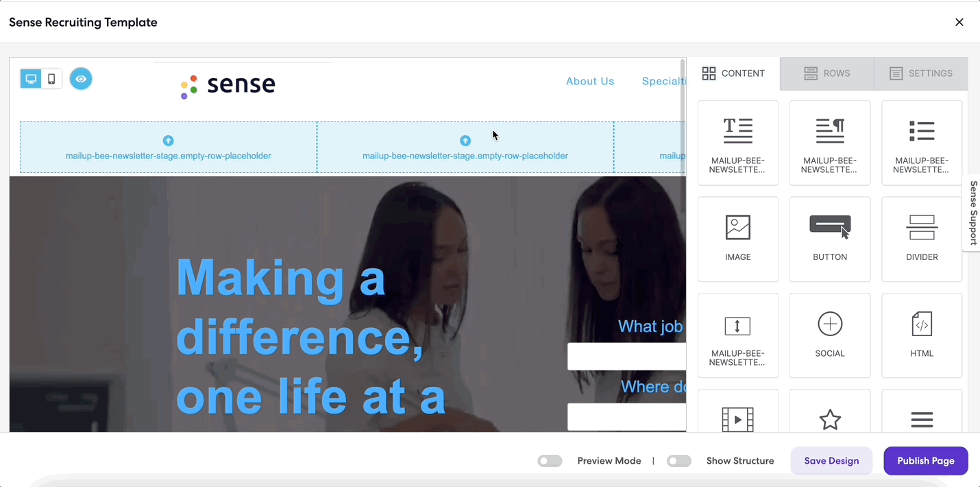Click the 'Where do' location input field
This screenshot has height=487, width=980.
[626, 416]
